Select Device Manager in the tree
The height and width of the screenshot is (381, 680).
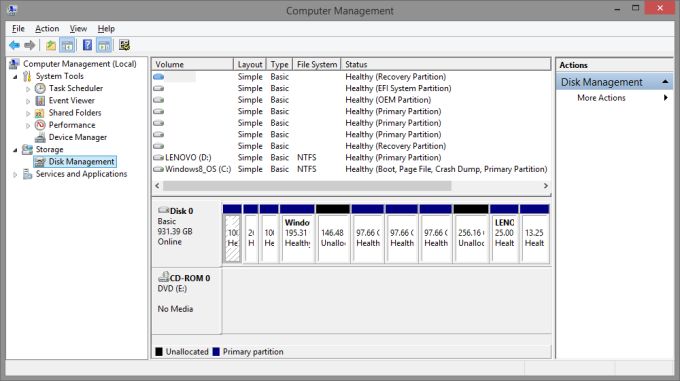(78, 137)
